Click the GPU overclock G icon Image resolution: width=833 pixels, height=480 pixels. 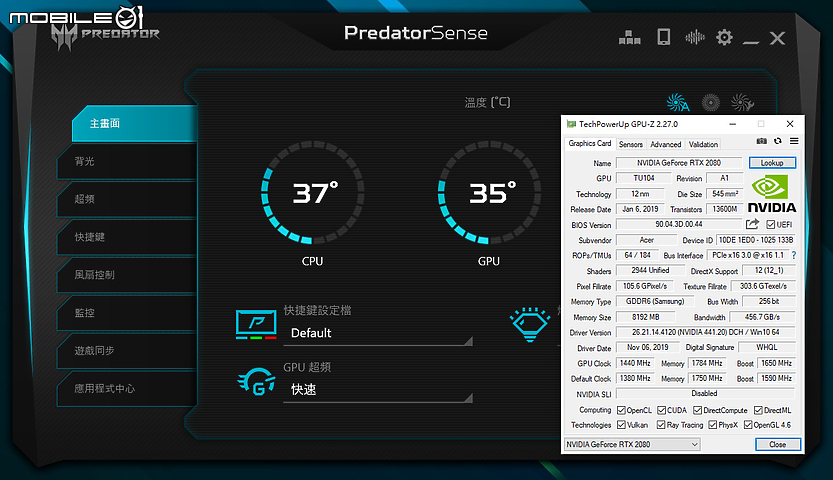click(x=257, y=382)
